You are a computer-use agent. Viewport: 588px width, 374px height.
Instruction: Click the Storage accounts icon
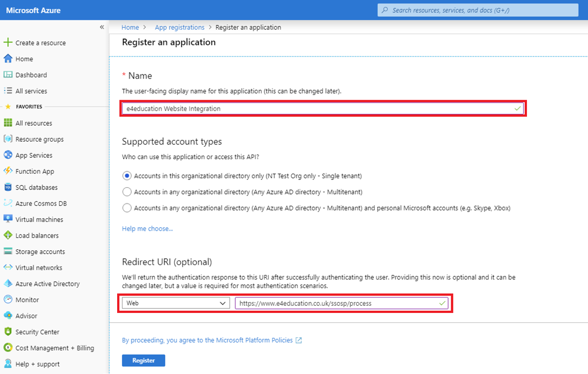click(8, 251)
